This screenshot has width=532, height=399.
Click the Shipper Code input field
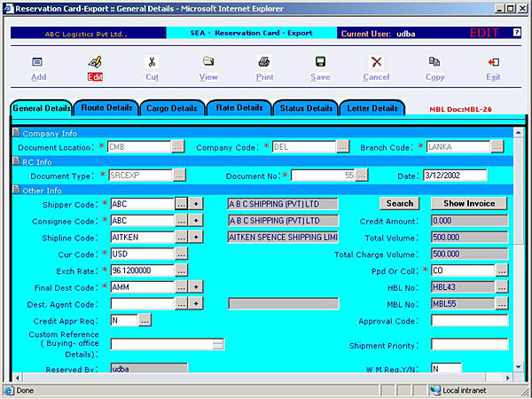coord(143,204)
